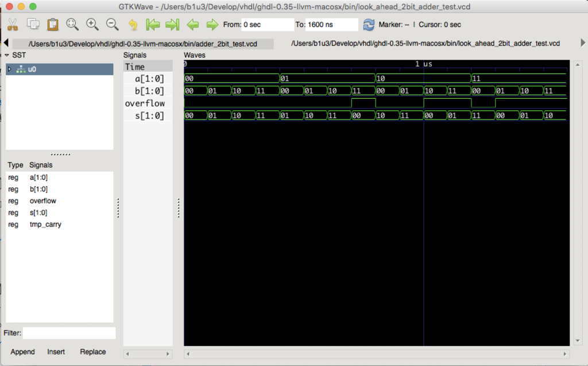Click the Filter input field

[69, 333]
